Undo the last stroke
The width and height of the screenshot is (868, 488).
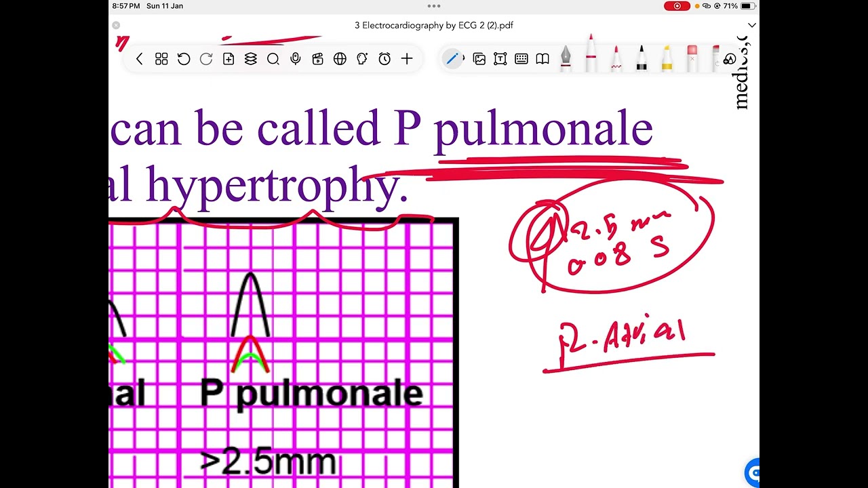point(184,59)
